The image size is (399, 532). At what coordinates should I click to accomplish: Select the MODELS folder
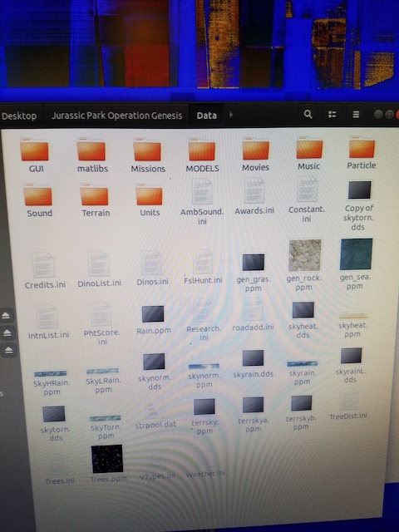[202, 155]
